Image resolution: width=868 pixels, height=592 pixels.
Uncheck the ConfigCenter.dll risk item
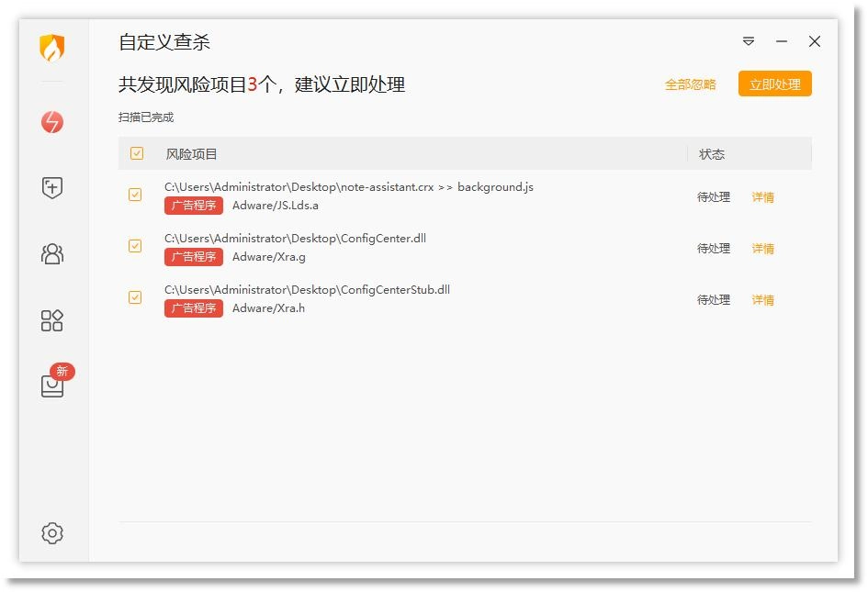click(135, 247)
